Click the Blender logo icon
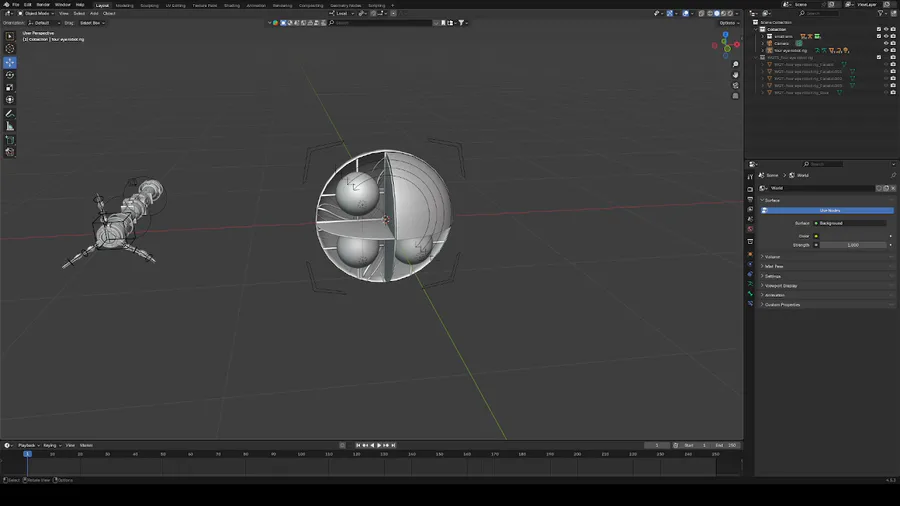 [x=6, y=5]
